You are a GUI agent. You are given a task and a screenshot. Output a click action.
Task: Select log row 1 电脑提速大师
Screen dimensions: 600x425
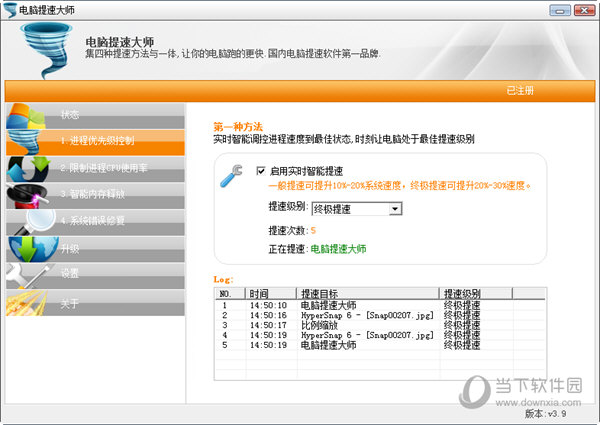[380, 305]
